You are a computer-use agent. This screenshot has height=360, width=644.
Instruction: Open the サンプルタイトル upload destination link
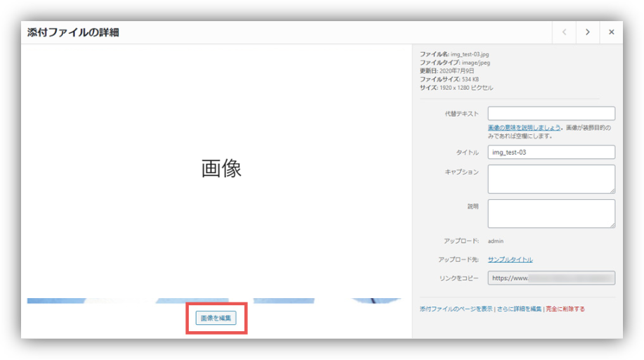click(510, 259)
